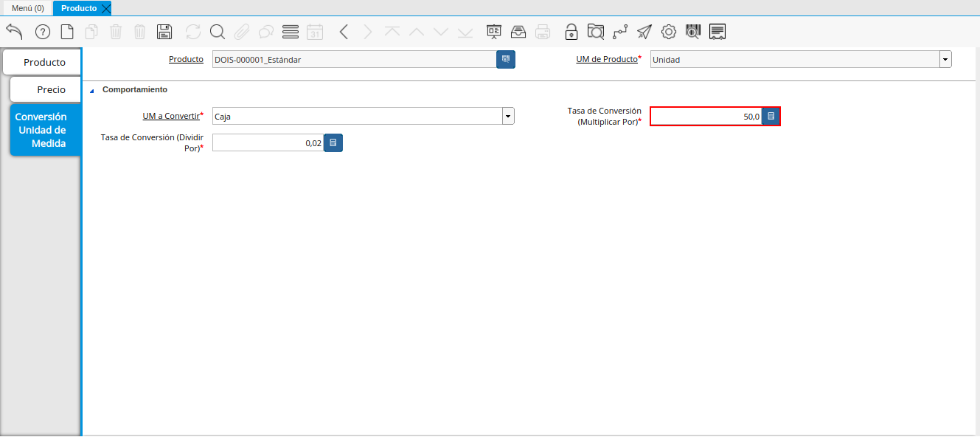This screenshot has width=980, height=437.
Task: Open the find record magnifier icon
Action: [218, 32]
